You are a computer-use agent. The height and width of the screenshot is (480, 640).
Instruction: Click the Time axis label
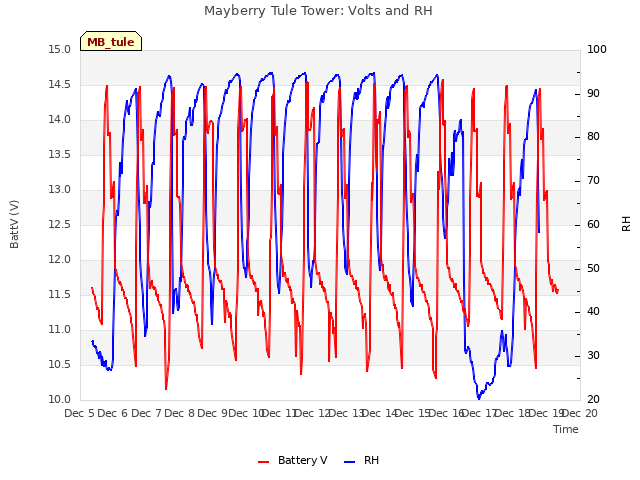(566, 429)
